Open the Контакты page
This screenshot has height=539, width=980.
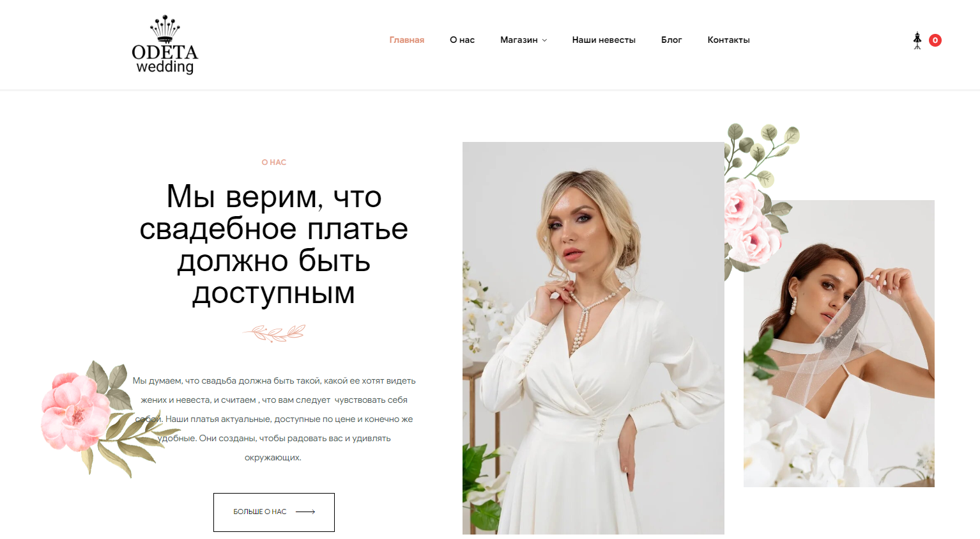click(x=728, y=40)
